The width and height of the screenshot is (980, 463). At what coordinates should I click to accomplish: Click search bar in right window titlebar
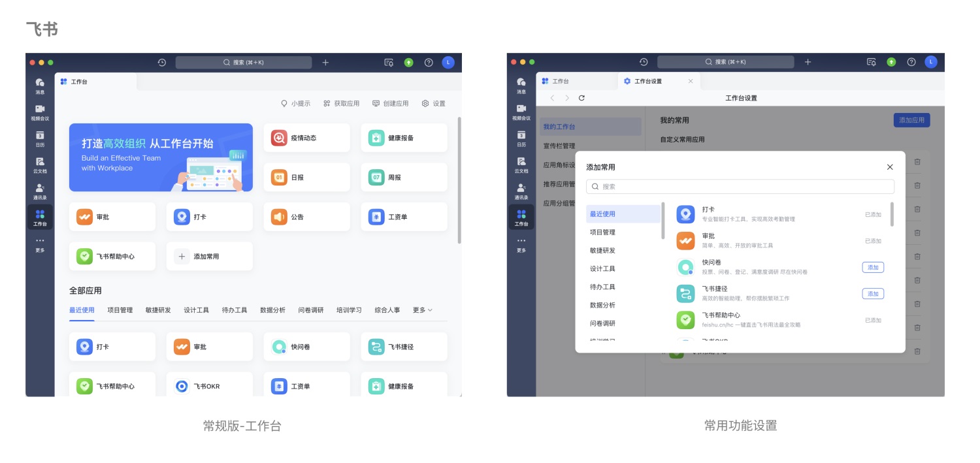(x=725, y=62)
